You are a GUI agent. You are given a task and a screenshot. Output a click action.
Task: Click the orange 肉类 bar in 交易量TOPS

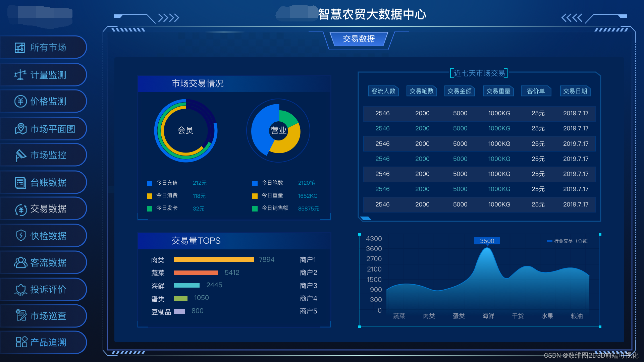click(214, 259)
